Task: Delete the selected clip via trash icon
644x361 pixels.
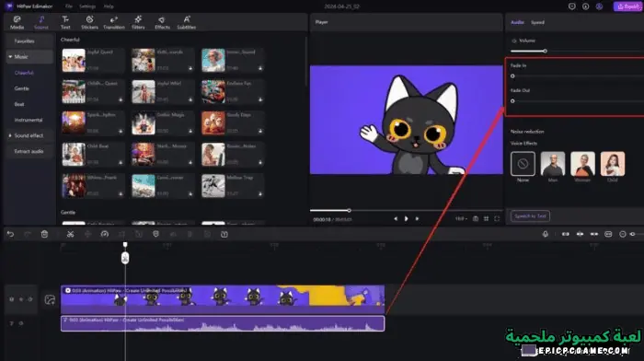Action: click(x=44, y=234)
